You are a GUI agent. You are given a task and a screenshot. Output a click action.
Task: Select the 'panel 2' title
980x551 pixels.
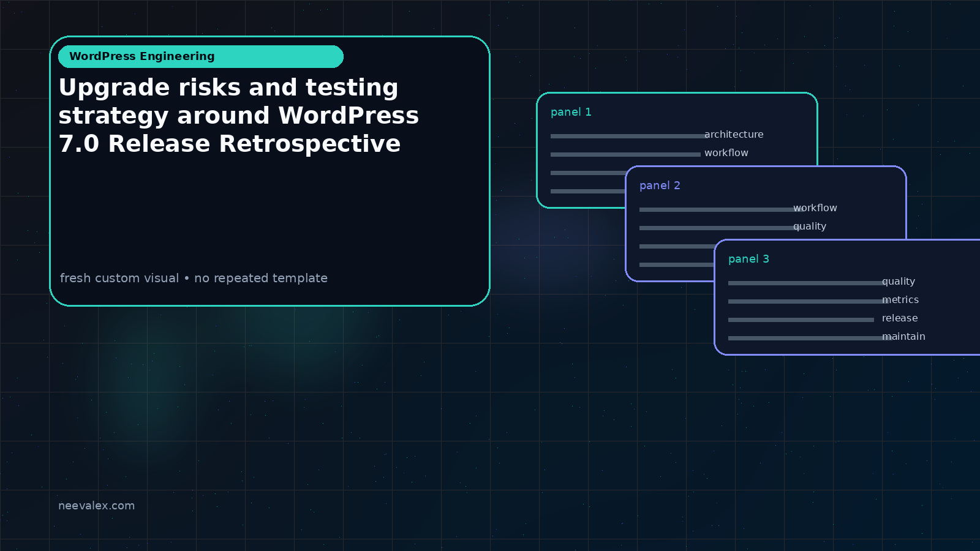[660, 186]
